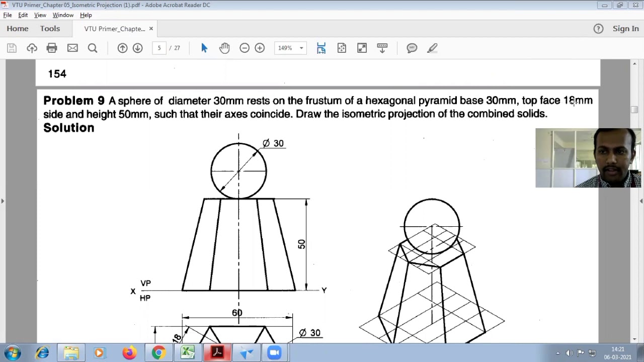
Task: Select the VTU Primer_Chapte... document tab
Action: coord(115,29)
